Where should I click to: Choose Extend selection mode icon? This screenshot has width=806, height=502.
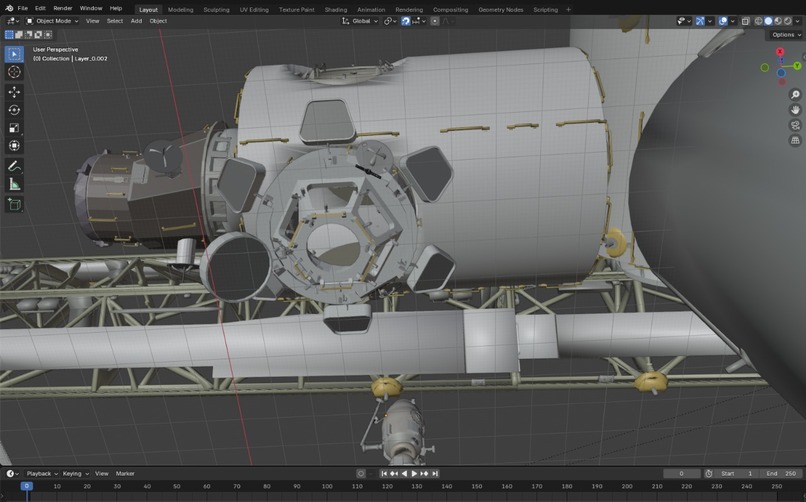coord(19,34)
